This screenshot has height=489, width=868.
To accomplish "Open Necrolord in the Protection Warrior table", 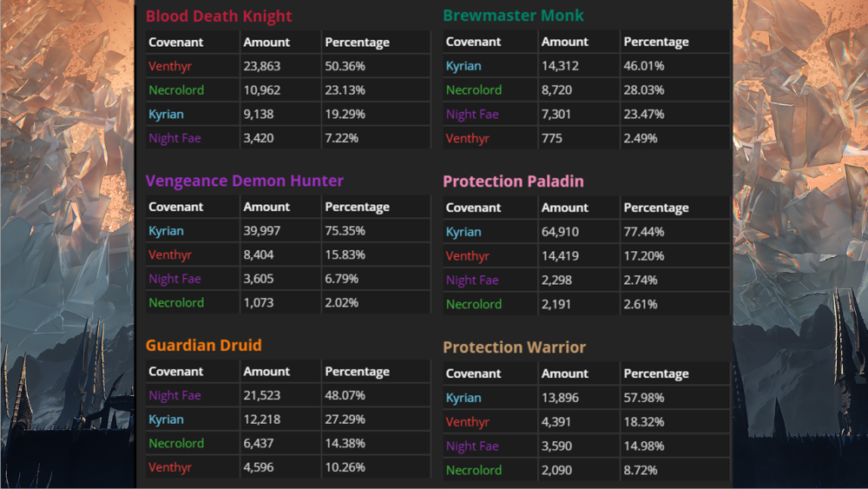I will [x=474, y=470].
